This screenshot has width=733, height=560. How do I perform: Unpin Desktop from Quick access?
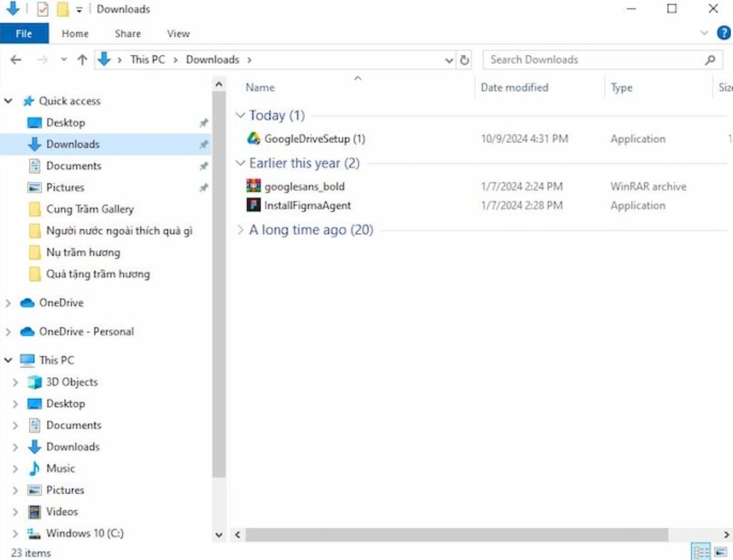click(x=204, y=122)
